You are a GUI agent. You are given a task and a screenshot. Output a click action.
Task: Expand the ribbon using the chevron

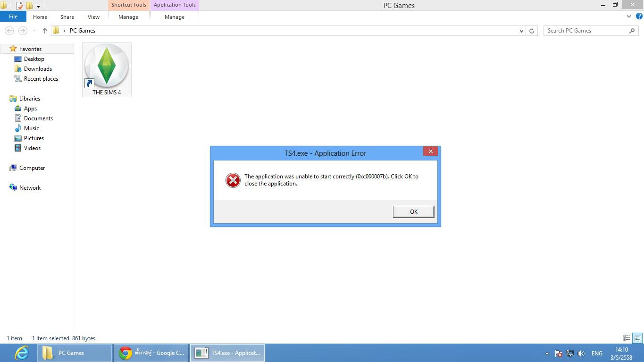[x=629, y=17]
